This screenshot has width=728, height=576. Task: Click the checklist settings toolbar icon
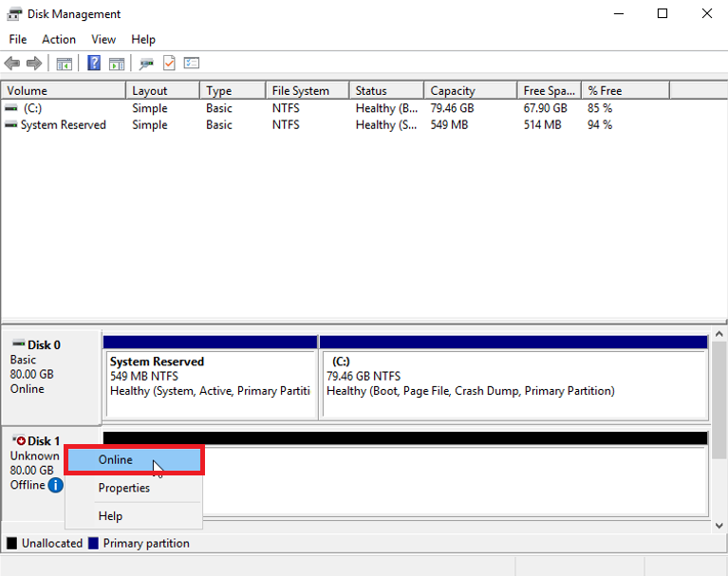click(192, 64)
